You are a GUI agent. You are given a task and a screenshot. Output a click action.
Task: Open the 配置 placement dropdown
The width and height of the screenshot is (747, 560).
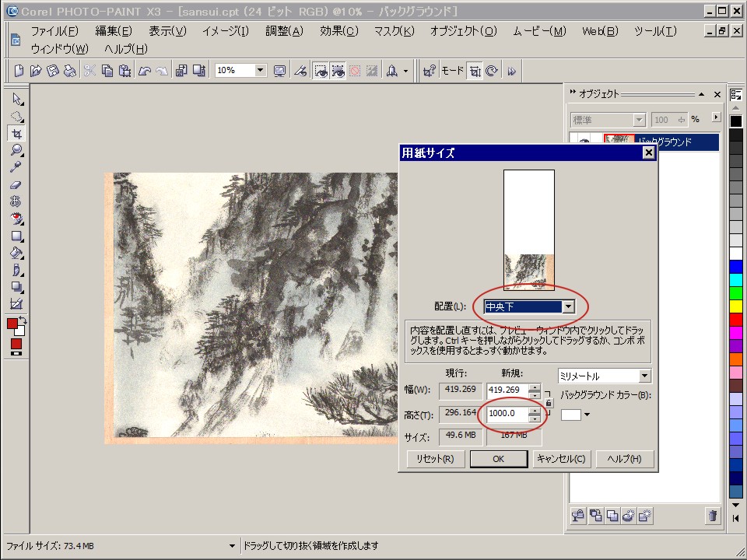pos(568,307)
